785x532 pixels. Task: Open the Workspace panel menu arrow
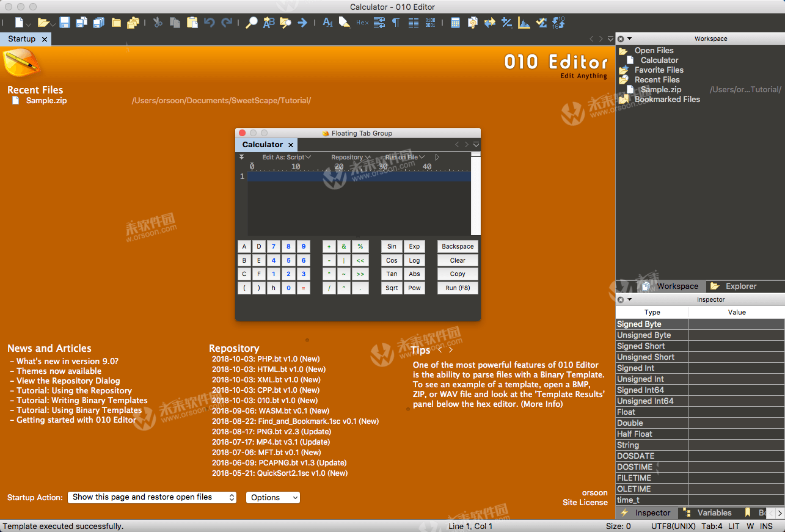click(630, 38)
